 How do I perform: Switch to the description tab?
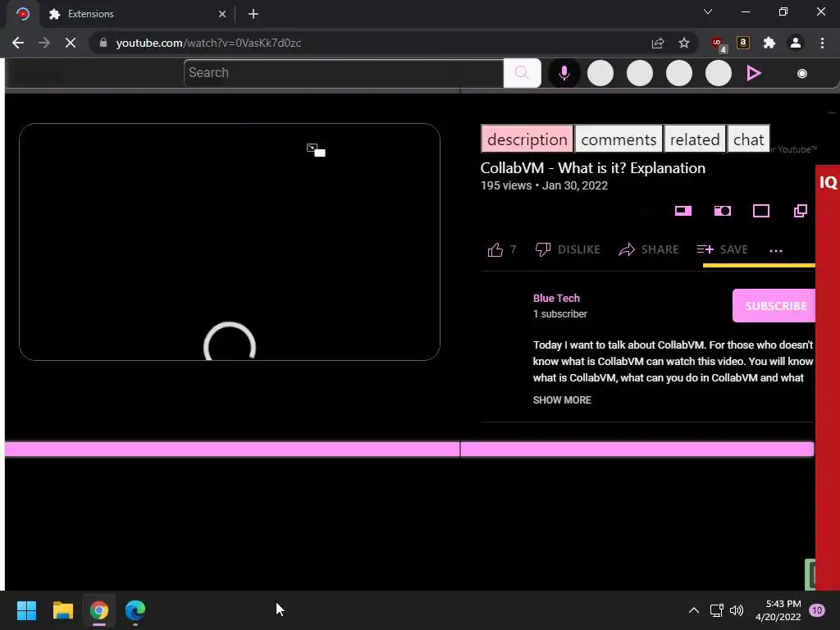click(527, 139)
